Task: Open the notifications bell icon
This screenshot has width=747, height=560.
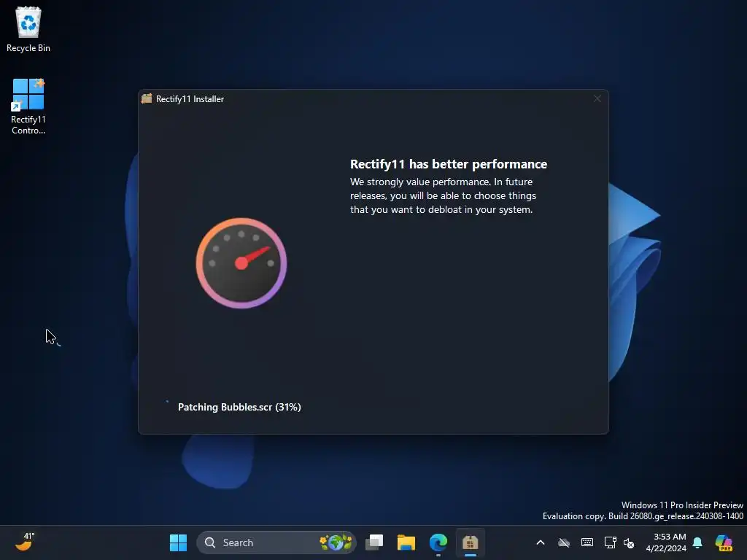Action: pos(697,542)
